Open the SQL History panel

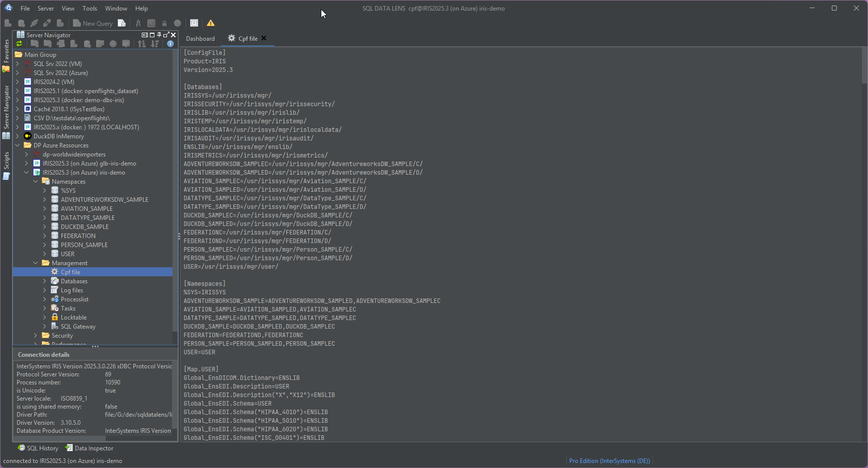(38, 448)
